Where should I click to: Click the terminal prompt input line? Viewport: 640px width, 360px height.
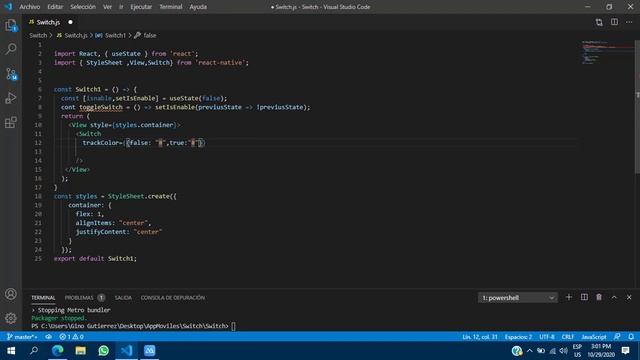pos(133,326)
